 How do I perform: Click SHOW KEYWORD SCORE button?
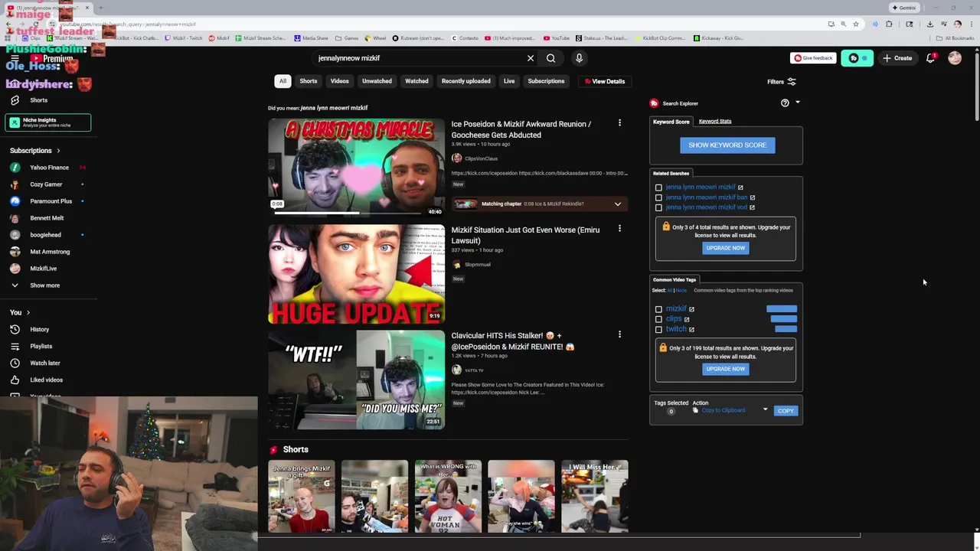click(x=727, y=145)
